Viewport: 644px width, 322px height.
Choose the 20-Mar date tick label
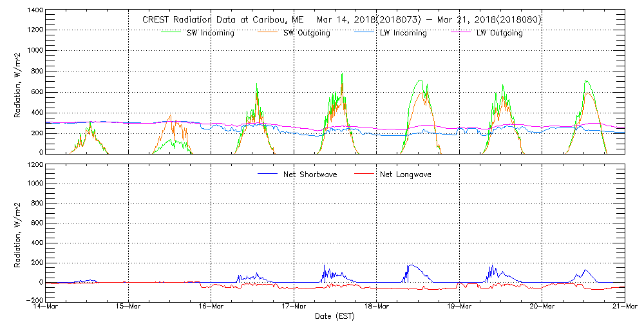[x=542, y=308]
